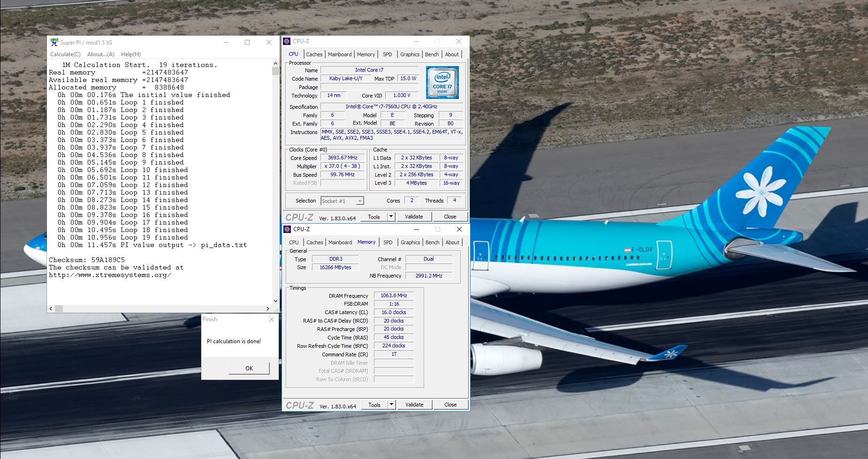Select Caches tab in lower CPU-Z window
Image resolution: width=868 pixels, height=459 pixels.
314,242
